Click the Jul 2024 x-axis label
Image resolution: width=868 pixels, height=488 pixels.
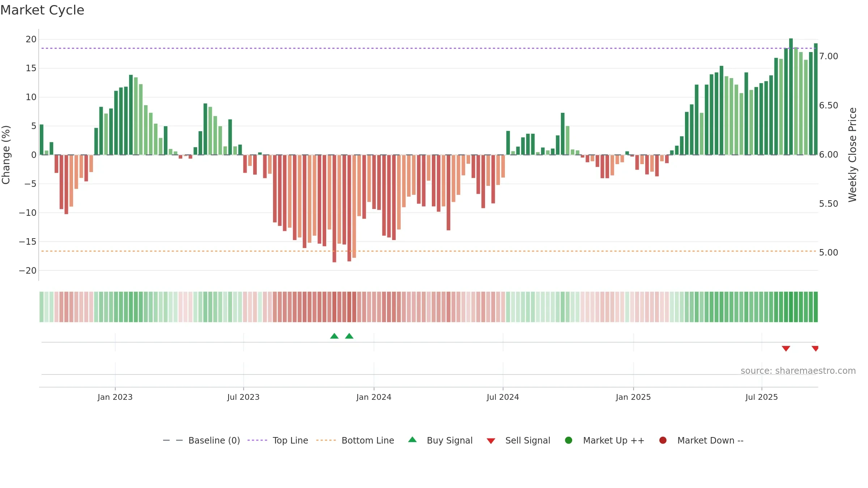(503, 397)
